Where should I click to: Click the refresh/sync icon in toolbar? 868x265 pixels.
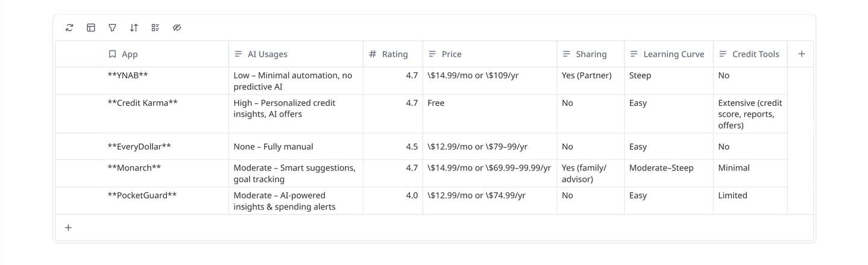click(x=70, y=28)
